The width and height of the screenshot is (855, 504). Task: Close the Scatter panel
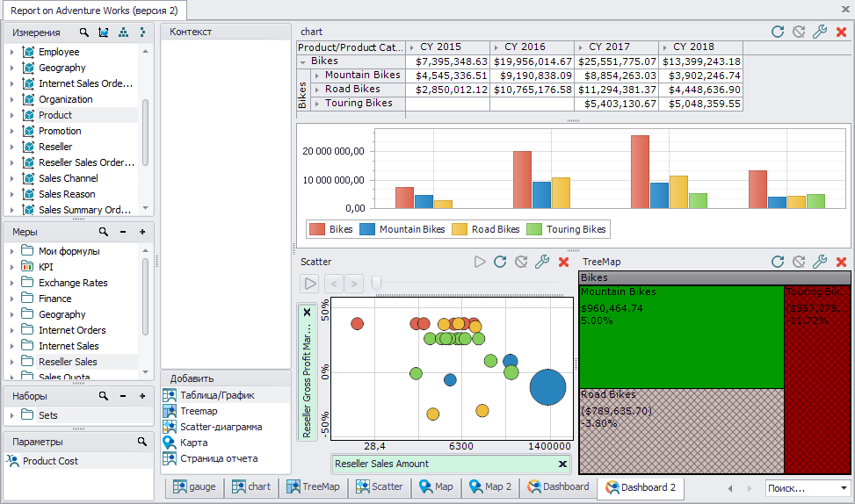[564, 262]
